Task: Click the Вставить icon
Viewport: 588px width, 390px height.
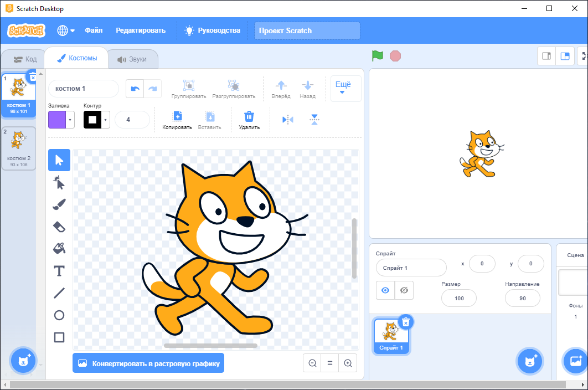Action: [x=210, y=116]
